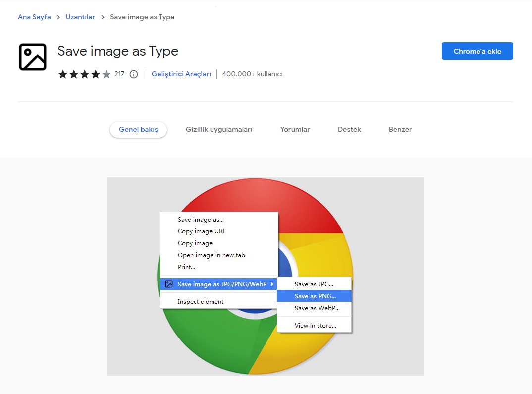Select Copy image URL menu entry
This screenshot has width=532, height=394.
(219, 231)
